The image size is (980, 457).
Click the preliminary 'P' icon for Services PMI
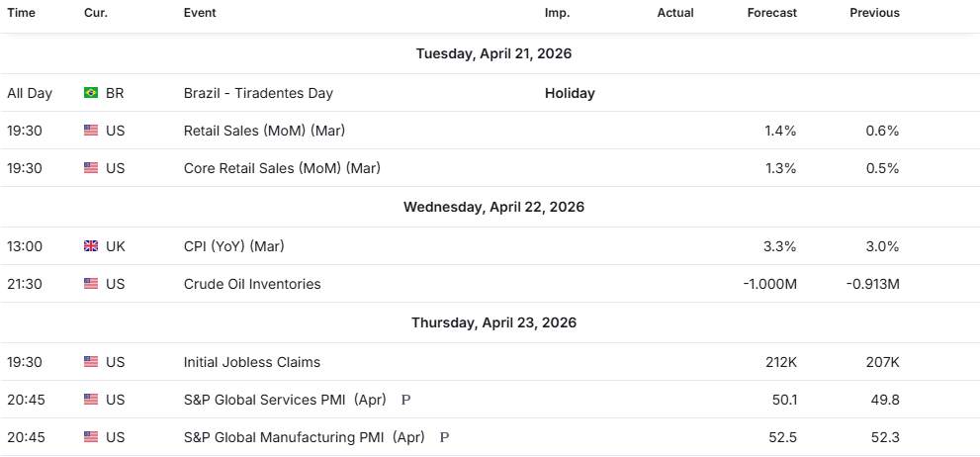(405, 400)
